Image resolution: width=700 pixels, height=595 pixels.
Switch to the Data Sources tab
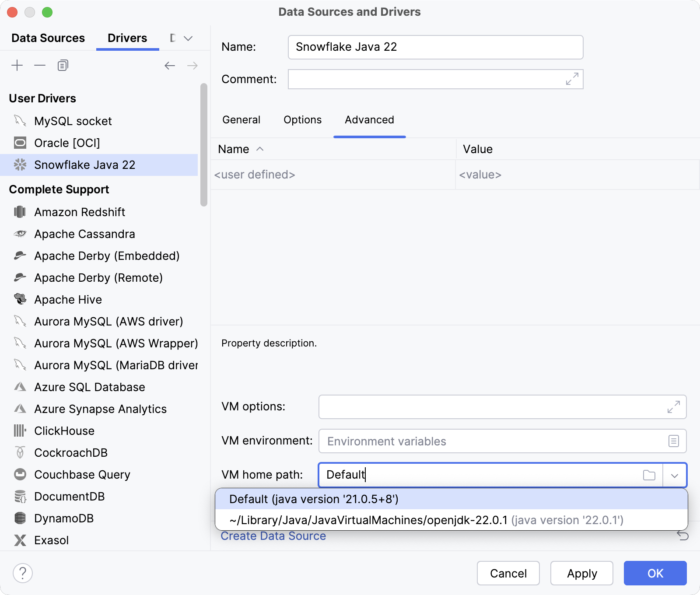(x=48, y=38)
